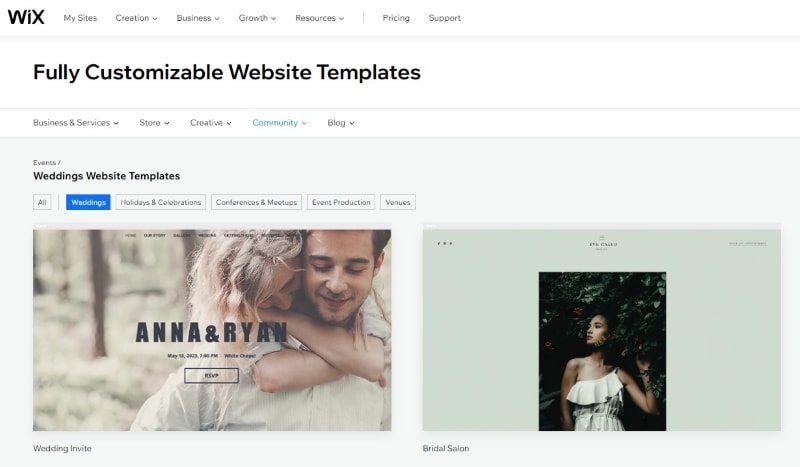
Task: Filter by Holidays & Celebrations
Action: [x=161, y=202]
